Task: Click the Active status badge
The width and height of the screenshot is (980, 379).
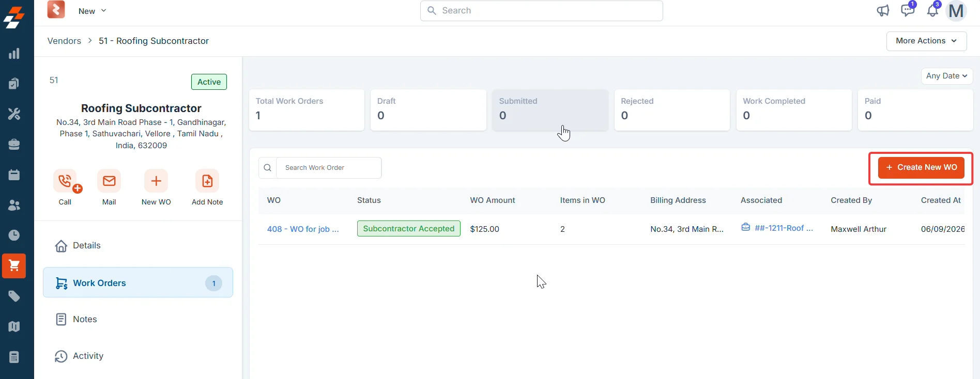Action: pyautogui.click(x=209, y=82)
